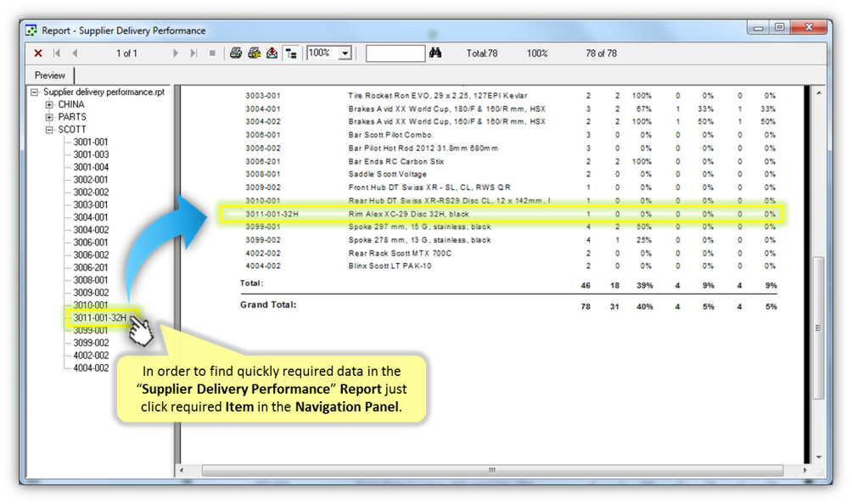The height and width of the screenshot is (504, 852).
Task: Select the Supplier delivery performance.rpt root label
Action: click(104, 92)
